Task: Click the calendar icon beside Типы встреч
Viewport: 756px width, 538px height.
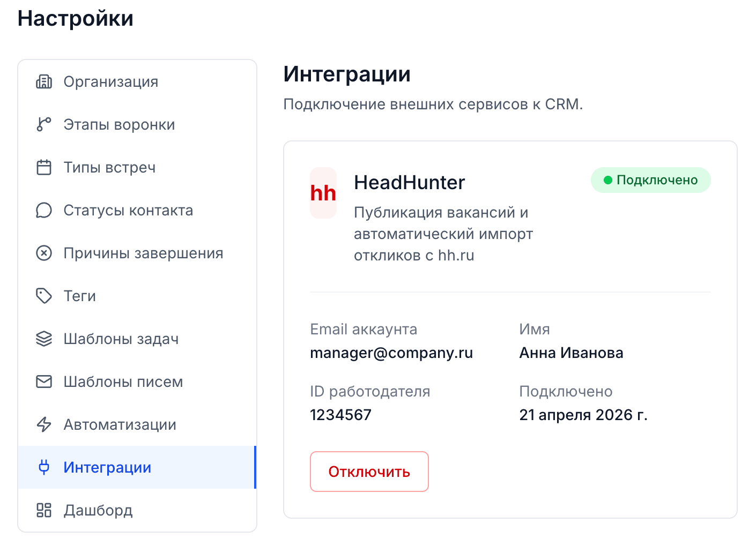Action: tap(44, 167)
